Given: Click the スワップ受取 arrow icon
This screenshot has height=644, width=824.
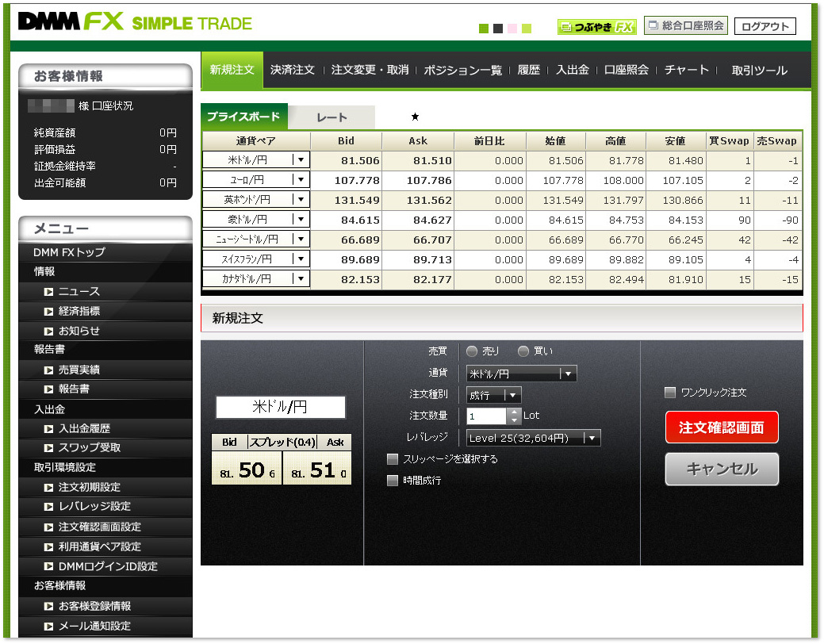Looking at the screenshot, I should click(48, 448).
